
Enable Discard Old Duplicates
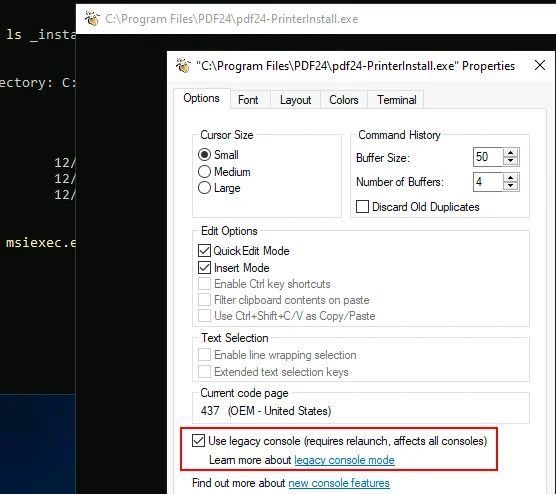click(362, 206)
